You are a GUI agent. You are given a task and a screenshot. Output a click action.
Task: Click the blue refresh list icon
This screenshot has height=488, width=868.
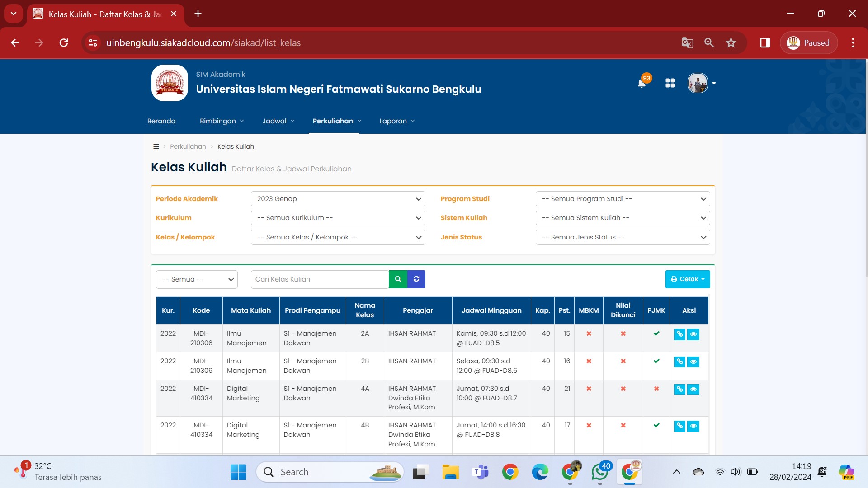tap(416, 279)
